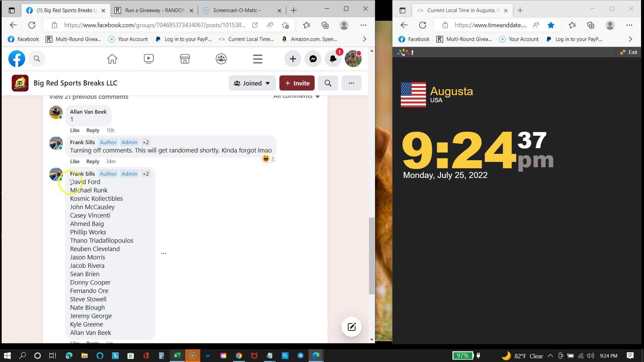Image resolution: width=644 pixels, height=362 pixels.
Task: Click the Facebook create plus icon
Action: [x=292, y=59]
